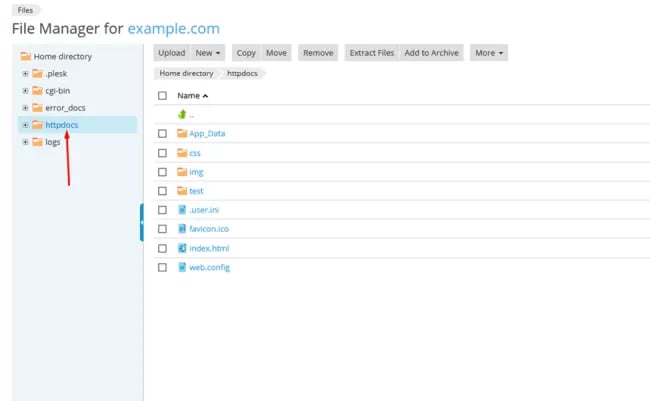The height and width of the screenshot is (401, 650).
Task: Check the css row checkbox
Action: click(x=162, y=153)
